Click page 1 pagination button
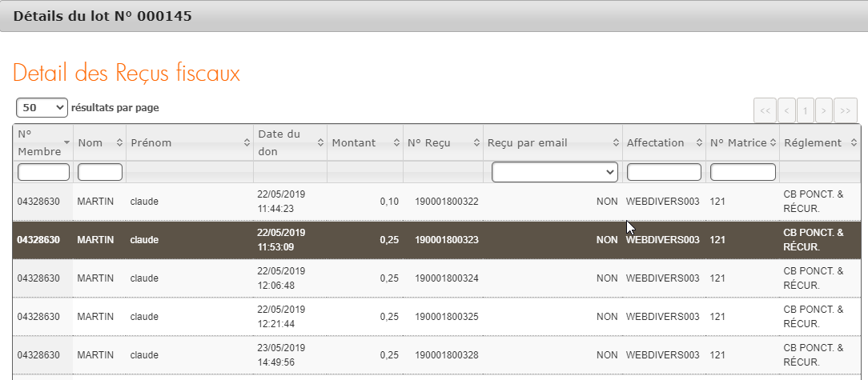The width and height of the screenshot is (868, 380). 805,110
